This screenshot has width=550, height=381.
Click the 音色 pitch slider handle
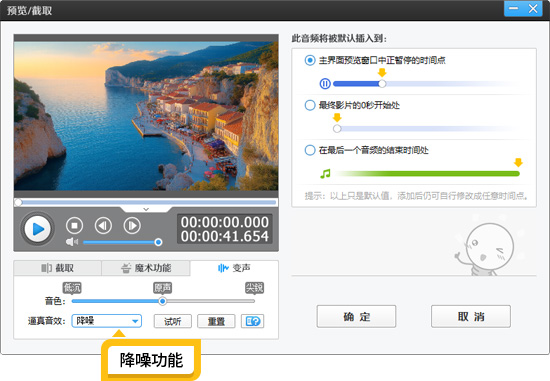click(162, 301)
